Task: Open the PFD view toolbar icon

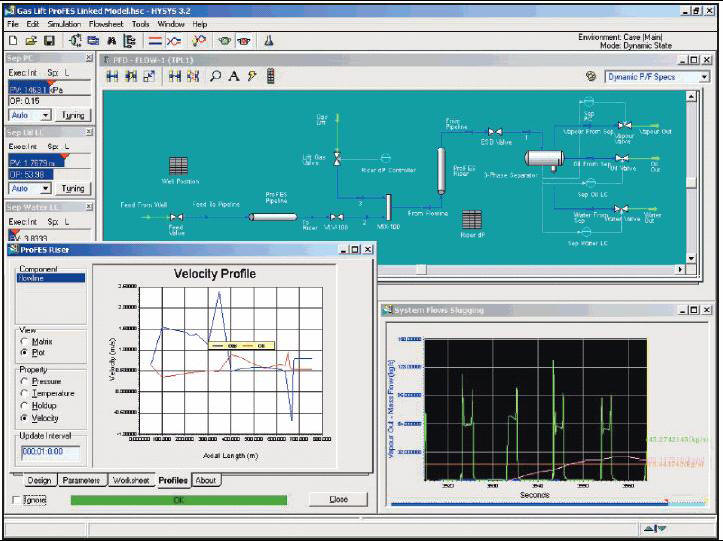Action: pos(75,41)
